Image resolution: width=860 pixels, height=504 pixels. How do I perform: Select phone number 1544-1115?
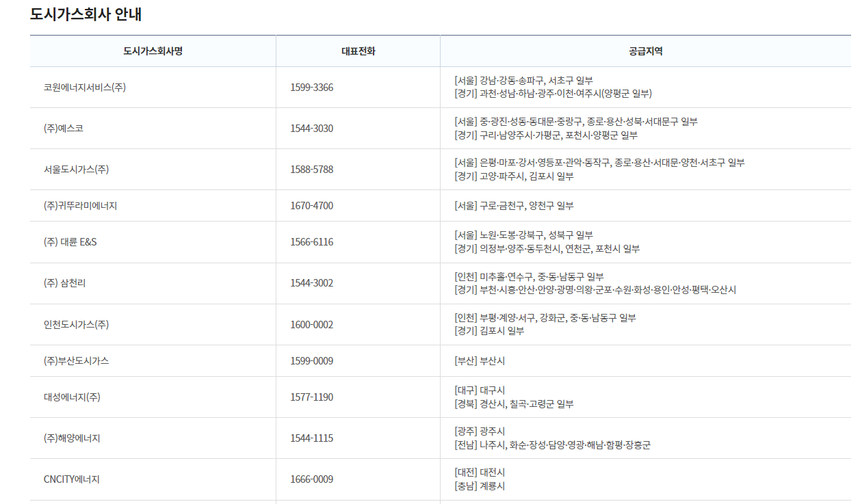coord(312,438)
